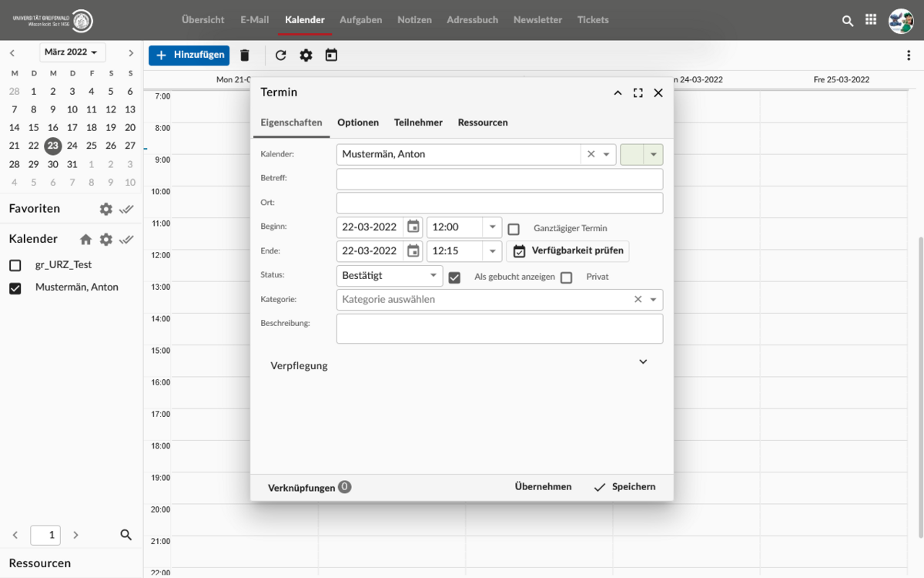Viewport: 924px width, 578px height.
Task: Click the refresh calendar icon
Action: click(x=280, y=55)
